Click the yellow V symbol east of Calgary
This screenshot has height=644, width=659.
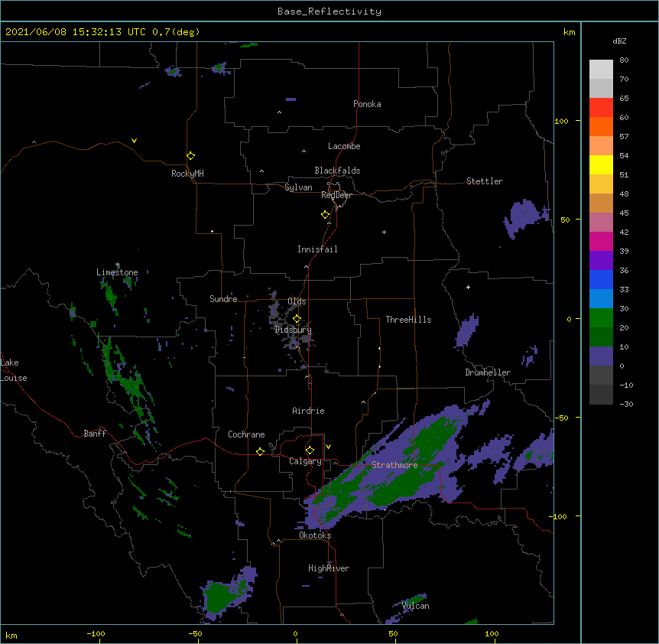(328, 447)
